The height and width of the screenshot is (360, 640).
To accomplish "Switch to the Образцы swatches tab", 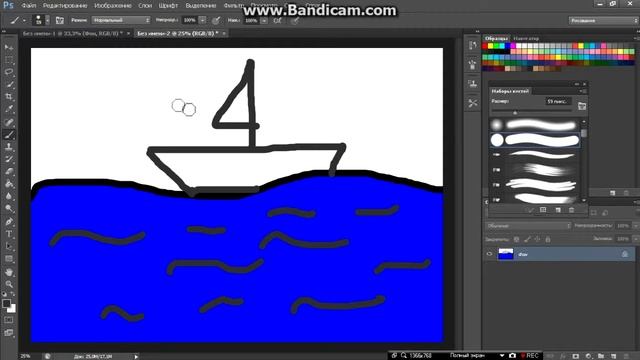I will coord(496,38).
